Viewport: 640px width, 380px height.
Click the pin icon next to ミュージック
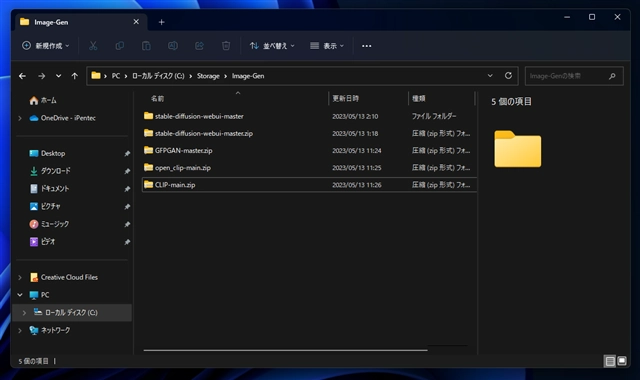127,224
